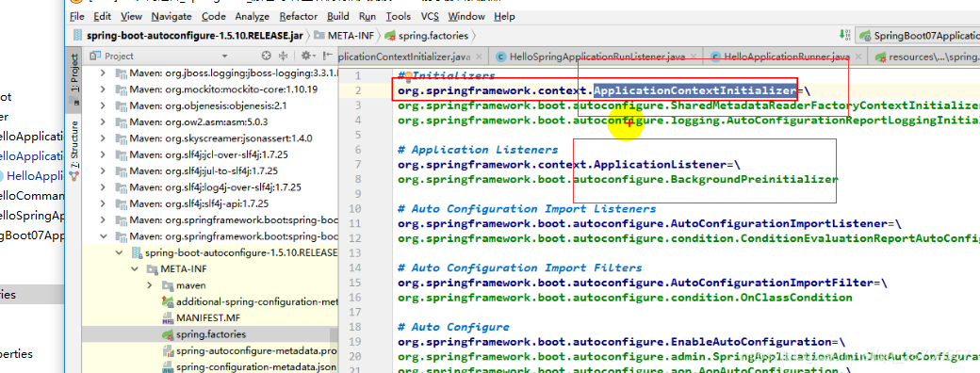Click the Make Project build icon
This screenshot has width=980, height=373.
[x=845, y=36]
